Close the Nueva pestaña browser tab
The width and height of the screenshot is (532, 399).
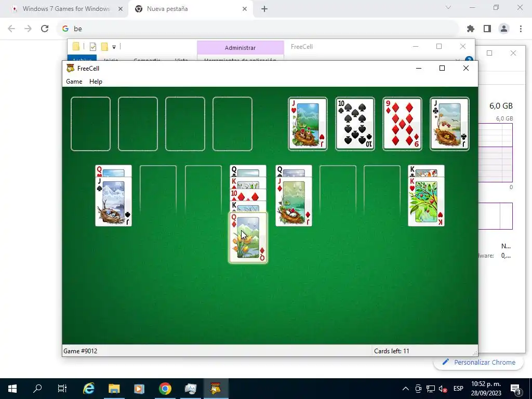[x=244, y=9]
